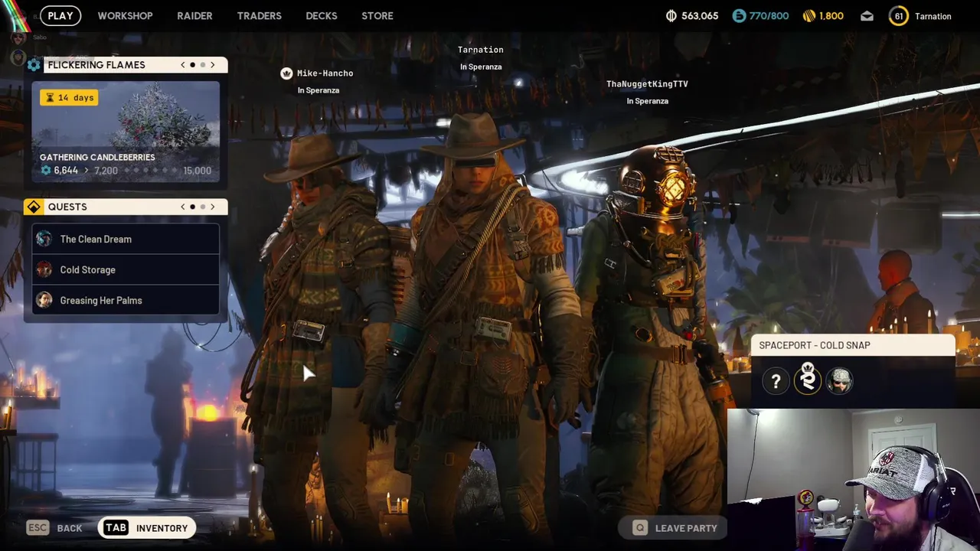Click the Candleberries progress milestone diamonds
Screen dimensions: 980x551
pos(152,171)
